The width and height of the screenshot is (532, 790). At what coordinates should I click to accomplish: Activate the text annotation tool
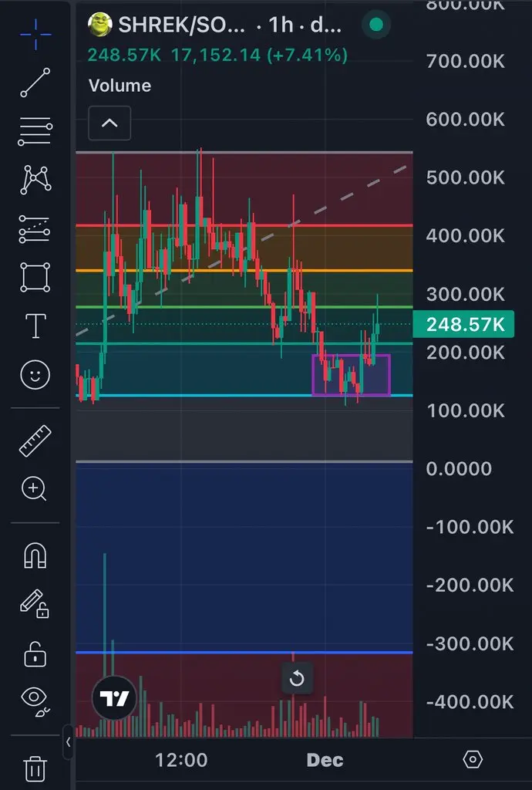(35, 326)
